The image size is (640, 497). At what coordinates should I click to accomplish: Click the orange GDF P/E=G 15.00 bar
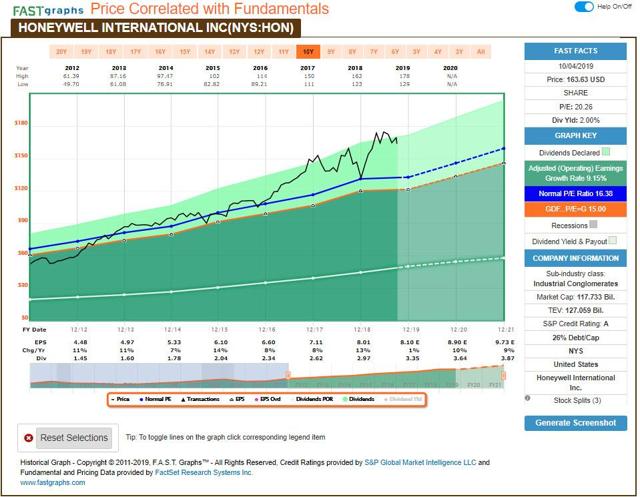[x=576, y=209]
